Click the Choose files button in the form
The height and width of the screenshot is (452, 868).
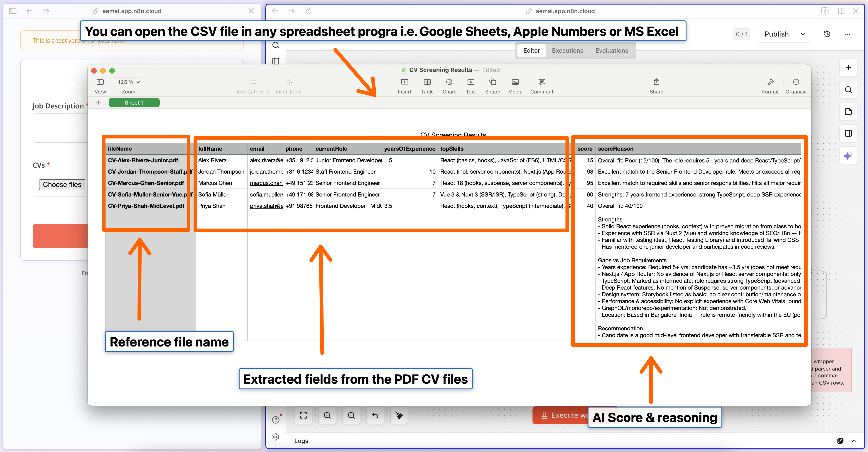pos(62,184)
